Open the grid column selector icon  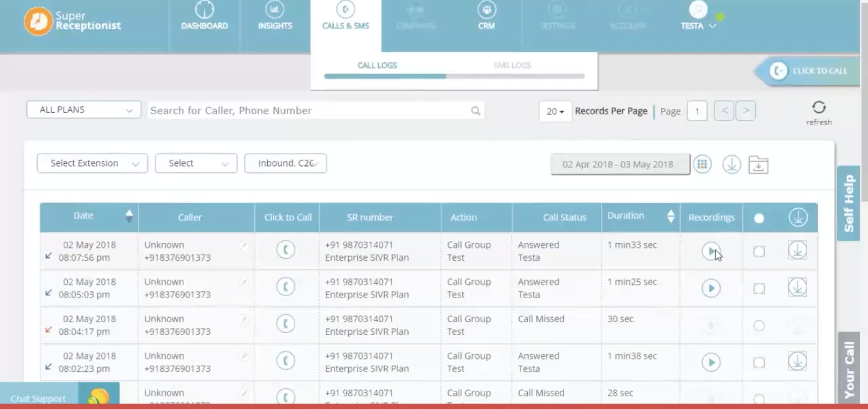pos(702,164)
